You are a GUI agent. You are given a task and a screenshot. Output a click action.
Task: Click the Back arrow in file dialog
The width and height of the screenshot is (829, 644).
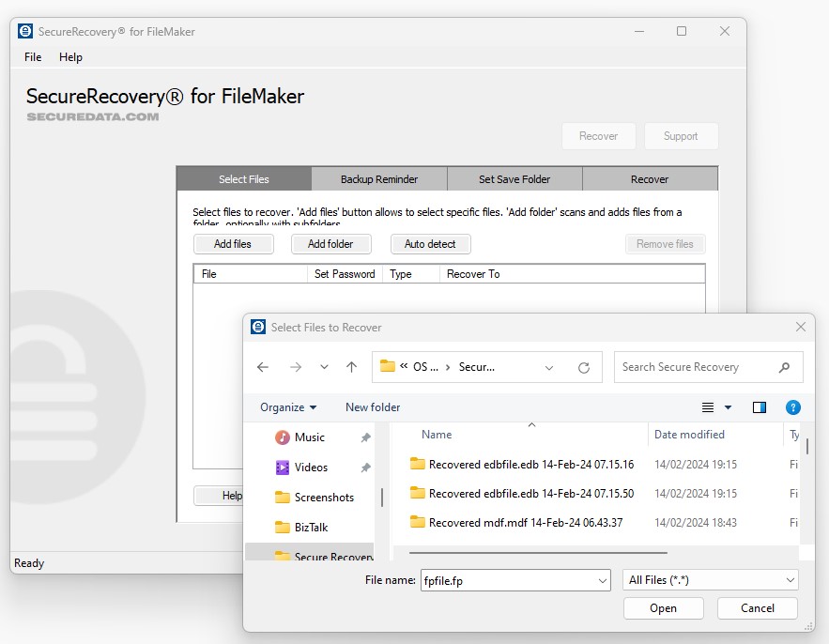click(263, 367)
